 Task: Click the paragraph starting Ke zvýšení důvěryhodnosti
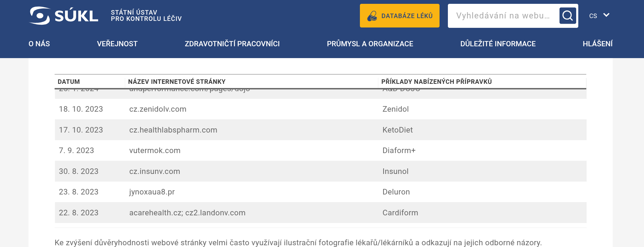(298, 242)
